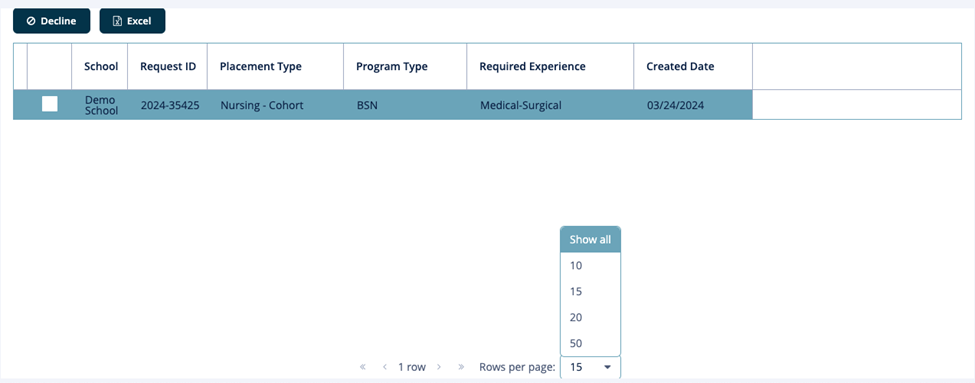
Task: Go to next page with right arrow
Action: pos(439,367)
